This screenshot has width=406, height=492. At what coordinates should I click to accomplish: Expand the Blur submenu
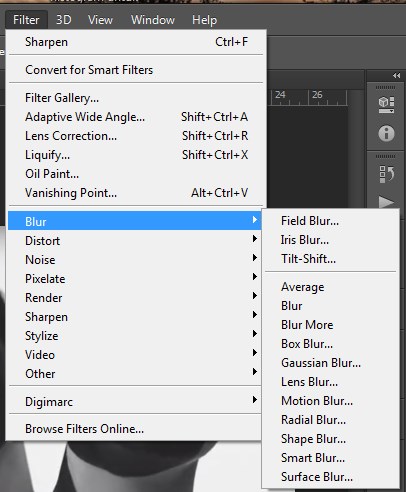point(135,220)
